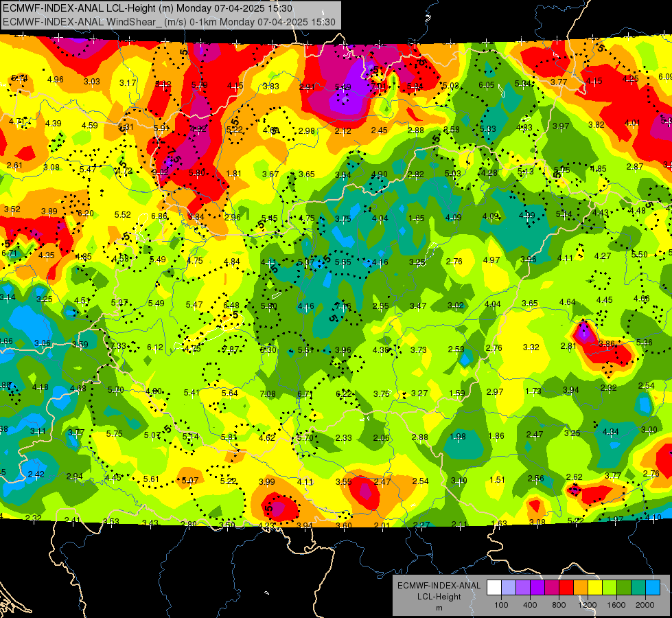This screenshot has width=672, height=618.
Task: Click the wind shear value 1.81
Action: (233, 174)
